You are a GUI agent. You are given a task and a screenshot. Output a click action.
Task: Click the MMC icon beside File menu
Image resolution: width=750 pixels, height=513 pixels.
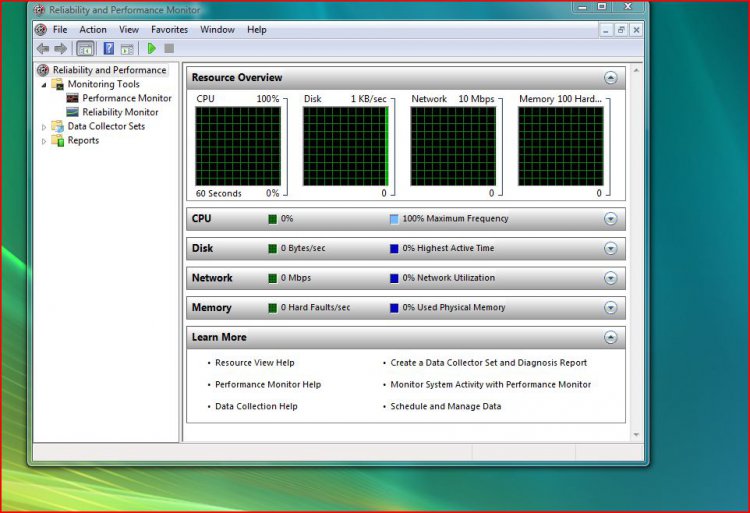[x=41, y=30]
